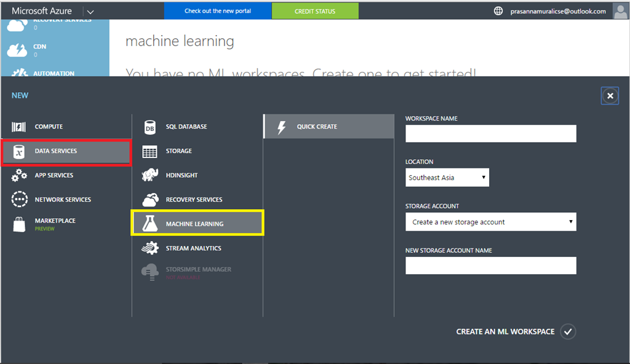Viewport: 630px width, 364px height.
Task: Select the Quick Create option
Action: (329, 127)
